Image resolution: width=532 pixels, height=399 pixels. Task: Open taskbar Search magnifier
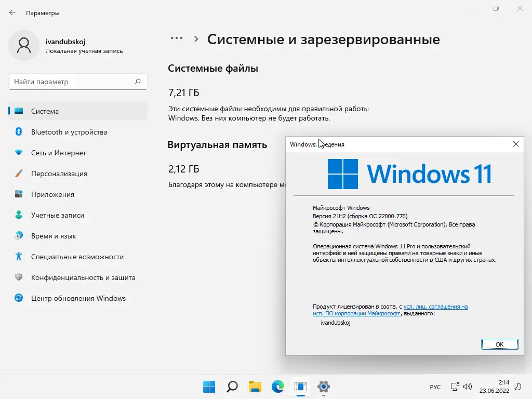(x=232, y=387)
